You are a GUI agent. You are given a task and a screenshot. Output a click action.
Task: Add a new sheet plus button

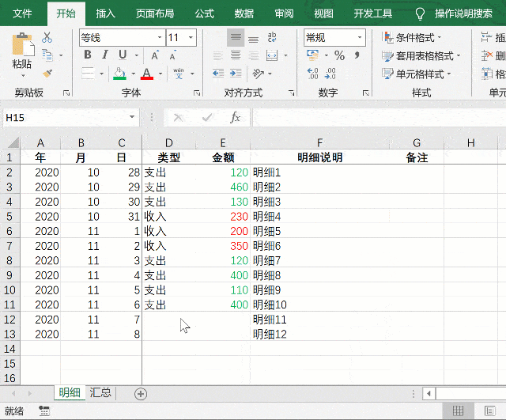[141, 394]
